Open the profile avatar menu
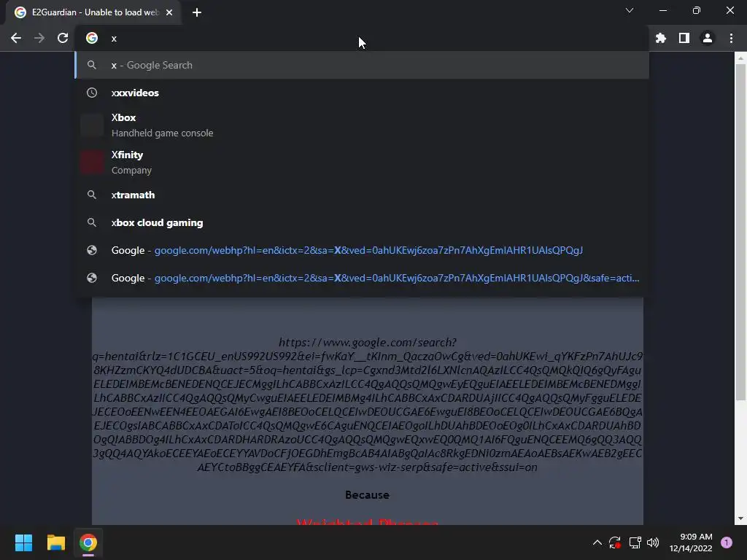This screenshot has height=560, width=747. coord(708,38)
